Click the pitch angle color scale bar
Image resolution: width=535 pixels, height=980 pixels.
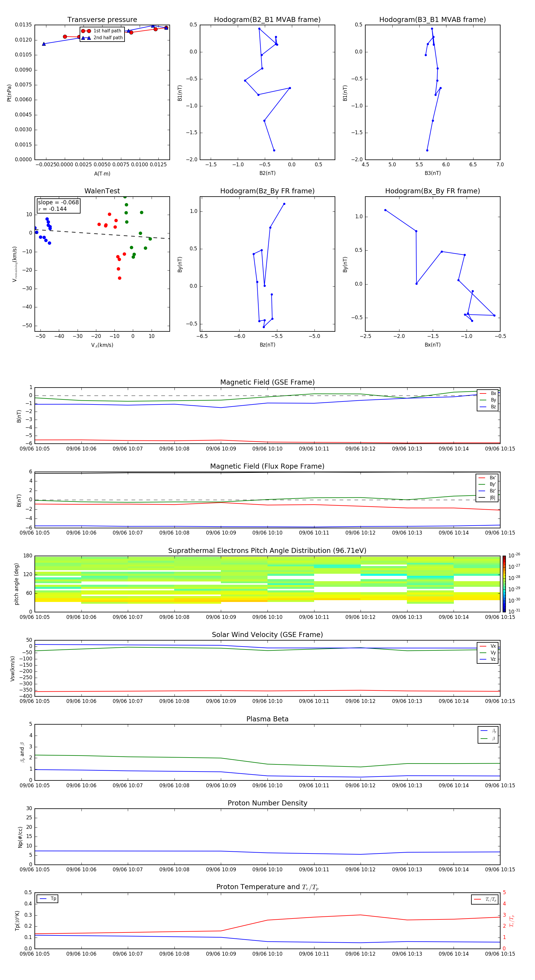tap(504, 584)
